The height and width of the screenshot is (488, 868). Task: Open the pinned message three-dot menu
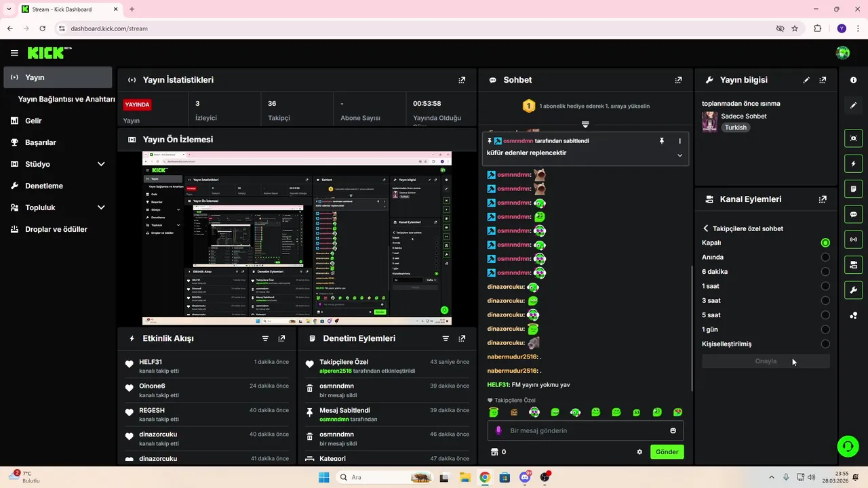[x=679, y=141]
